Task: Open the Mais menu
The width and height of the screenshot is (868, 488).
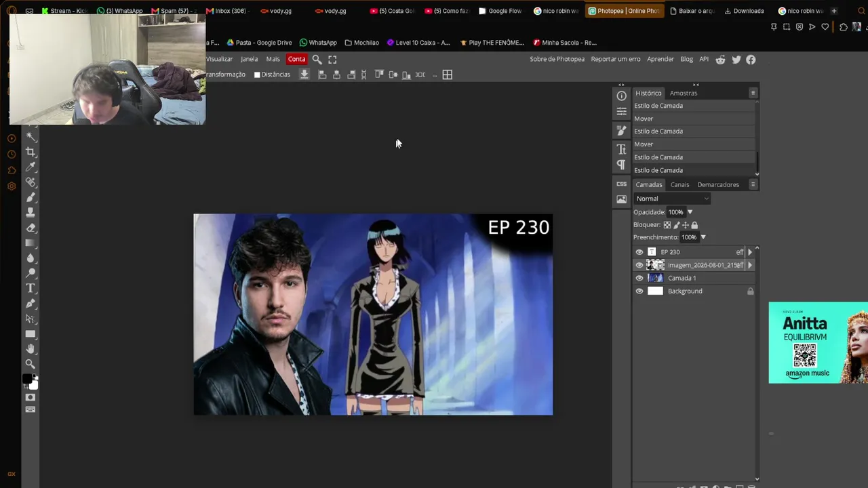Action: (273, 60)
